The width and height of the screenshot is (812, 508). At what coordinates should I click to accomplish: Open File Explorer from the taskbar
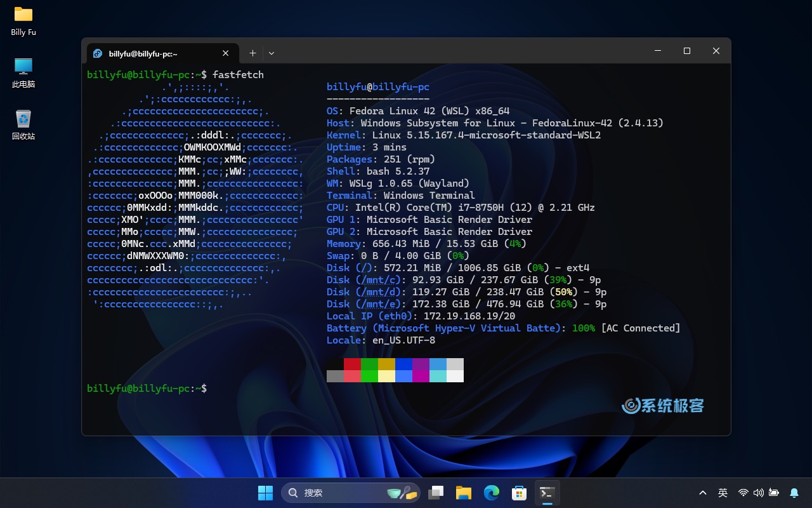pos(464,493)
